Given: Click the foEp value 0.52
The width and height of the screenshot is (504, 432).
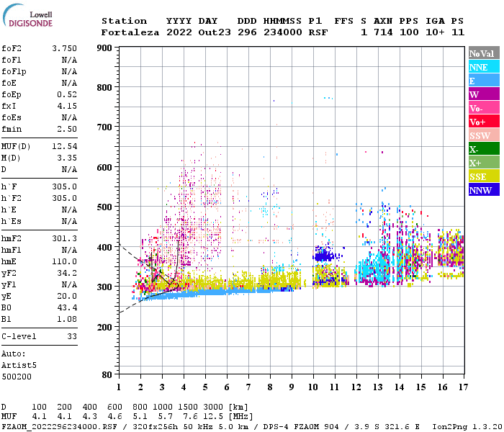Looking at the screenshot, I should [67, 94].
